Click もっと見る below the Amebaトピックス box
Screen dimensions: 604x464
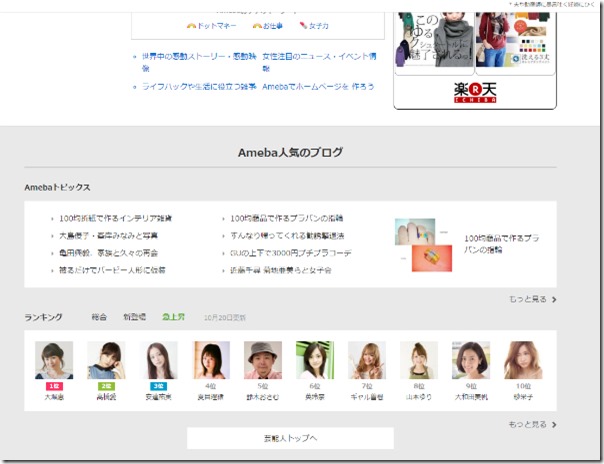tap(532, 299)
